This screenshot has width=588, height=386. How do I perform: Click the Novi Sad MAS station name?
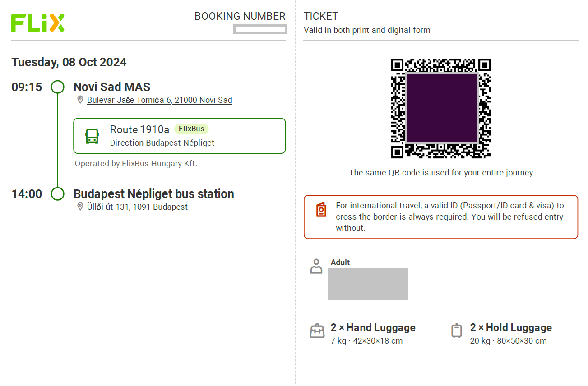click(x=112, y=87)
